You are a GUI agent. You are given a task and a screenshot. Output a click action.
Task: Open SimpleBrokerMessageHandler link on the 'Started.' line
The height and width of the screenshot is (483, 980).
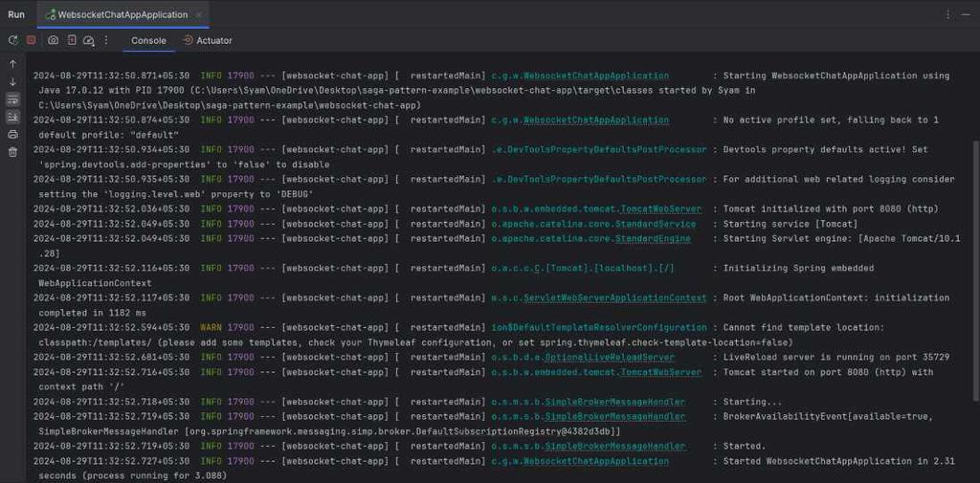pyautogui.click(x=615, y=446)
